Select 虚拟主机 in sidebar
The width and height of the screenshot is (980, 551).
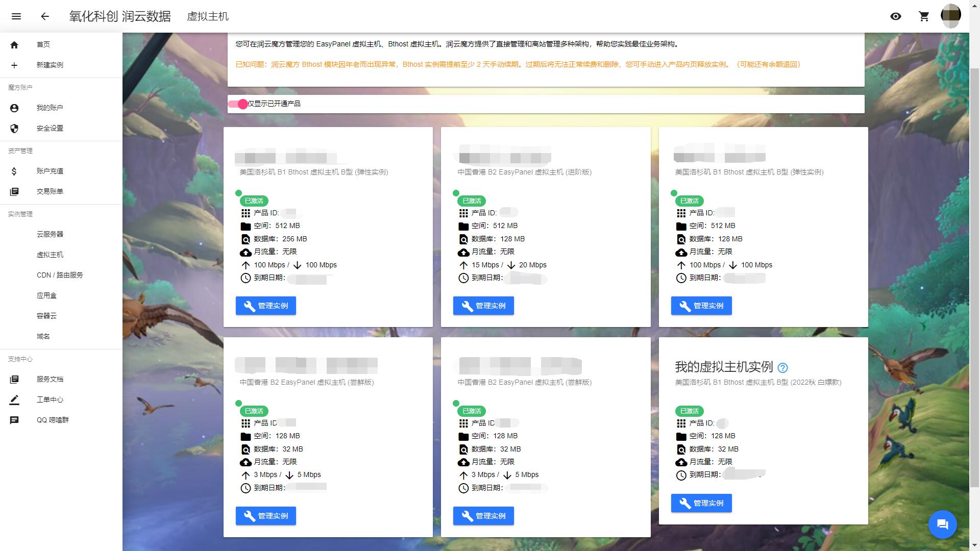point(61,255)
